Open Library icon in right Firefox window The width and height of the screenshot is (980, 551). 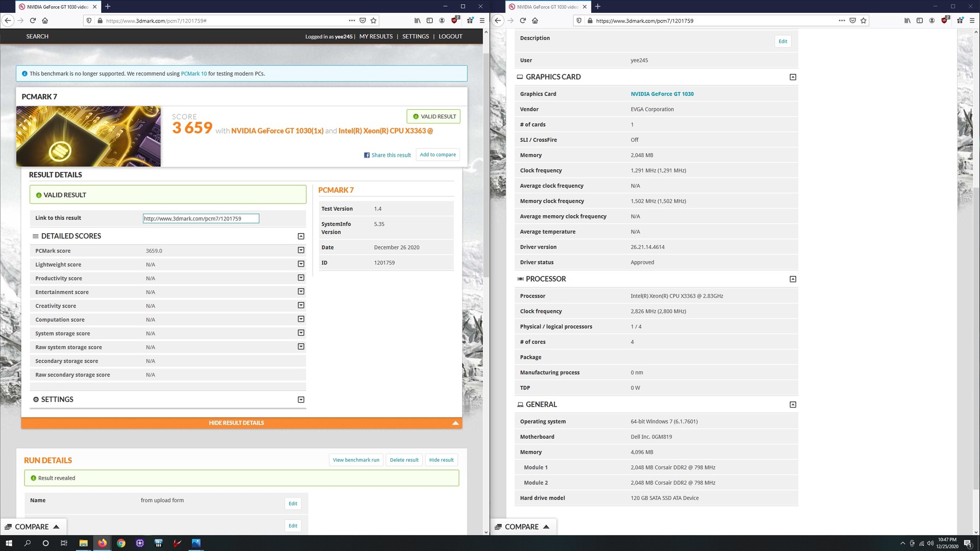click(908, 20)
